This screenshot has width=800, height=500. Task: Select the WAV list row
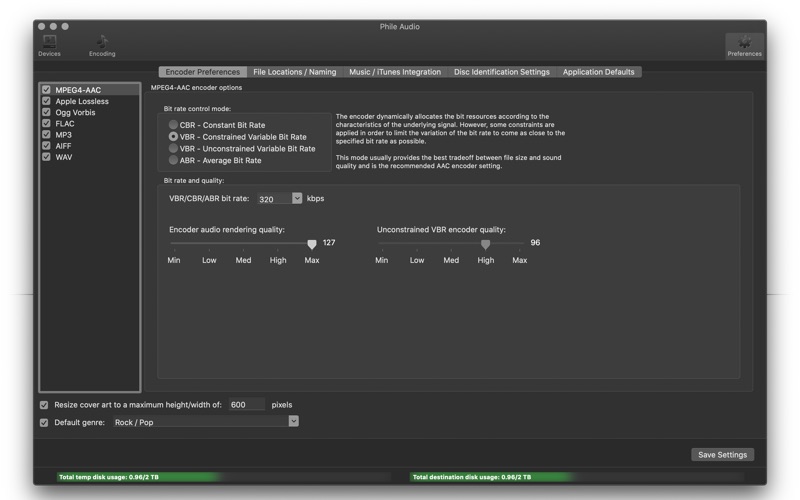(x=90, y=157)
